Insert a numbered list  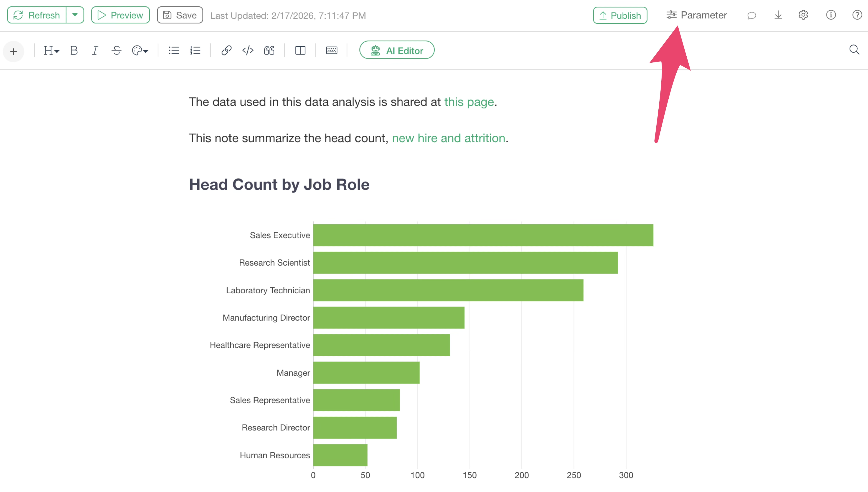(195, 51)
